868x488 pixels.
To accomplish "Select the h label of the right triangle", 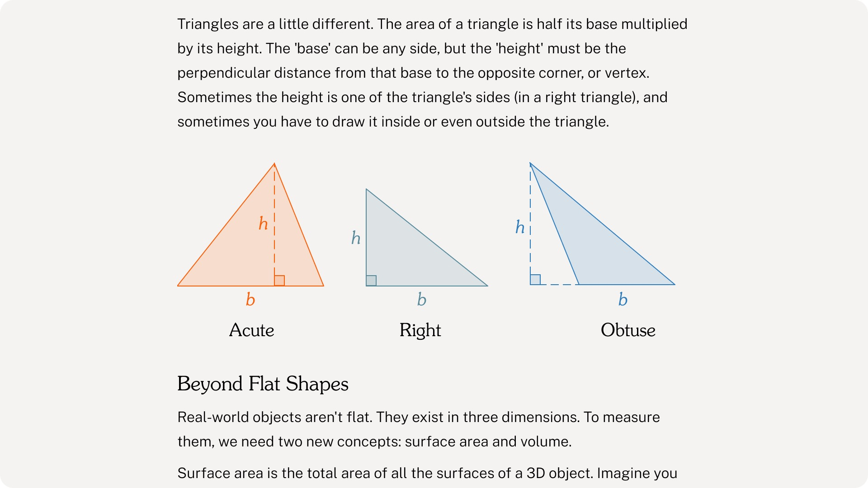I will tap(356, 238).
